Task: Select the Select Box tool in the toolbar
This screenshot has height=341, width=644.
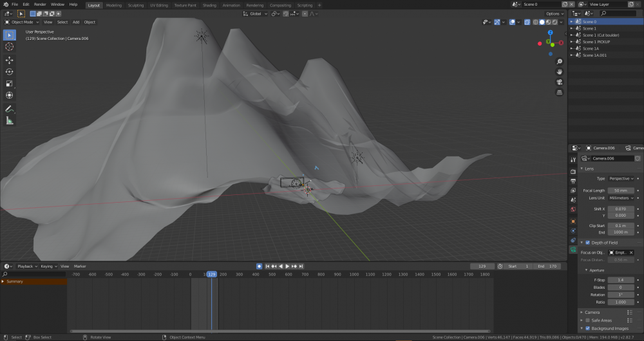Action: pyautogui.click(x=10, y=35)
